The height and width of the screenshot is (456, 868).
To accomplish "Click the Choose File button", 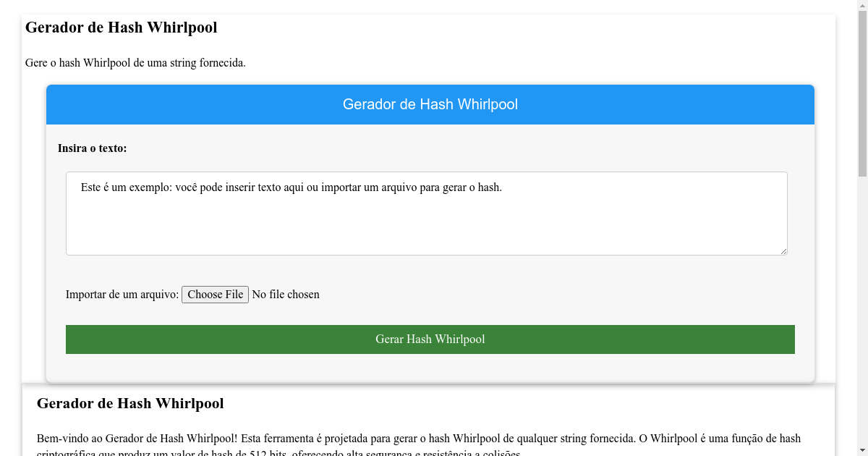I will point(215,294).
